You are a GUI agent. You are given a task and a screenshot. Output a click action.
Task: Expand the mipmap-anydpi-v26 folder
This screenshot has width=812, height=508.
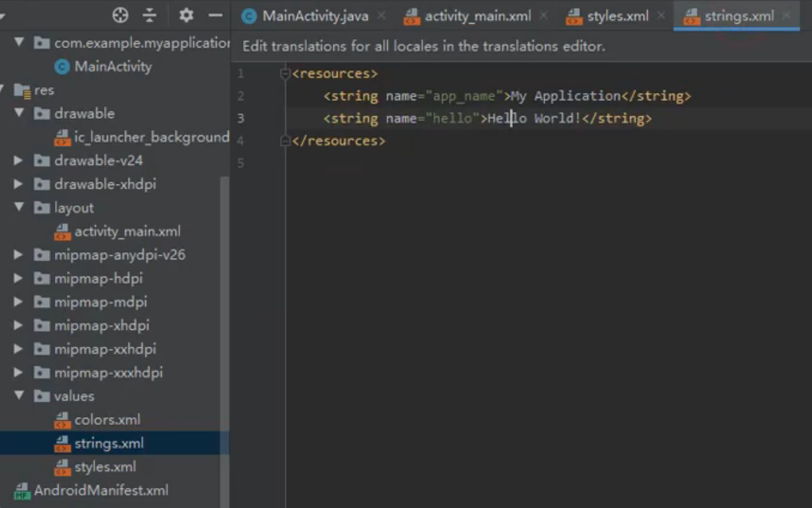18,254
